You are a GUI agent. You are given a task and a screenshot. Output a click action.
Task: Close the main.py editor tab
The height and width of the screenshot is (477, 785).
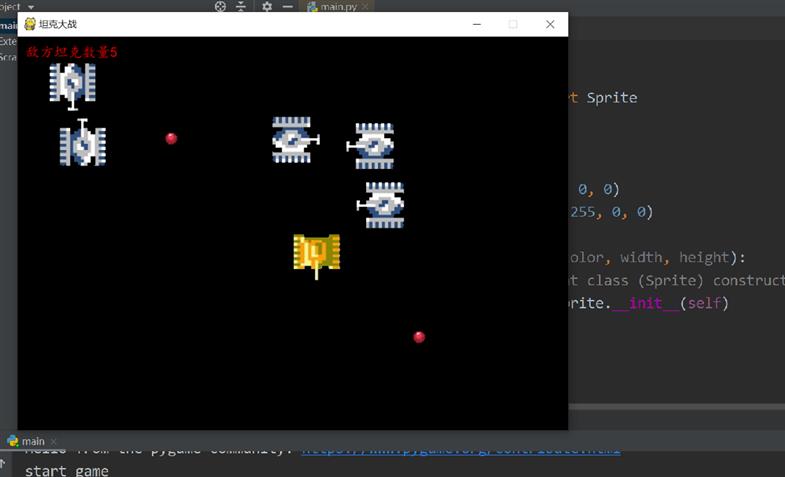tap(364, 7)
